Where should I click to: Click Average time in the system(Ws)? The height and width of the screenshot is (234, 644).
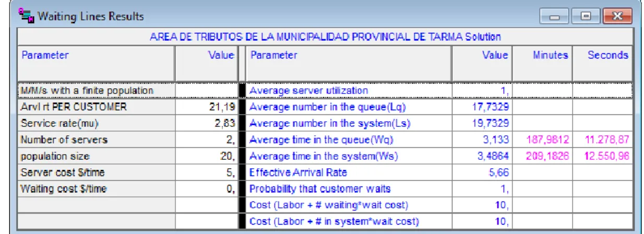coord(324,156)
